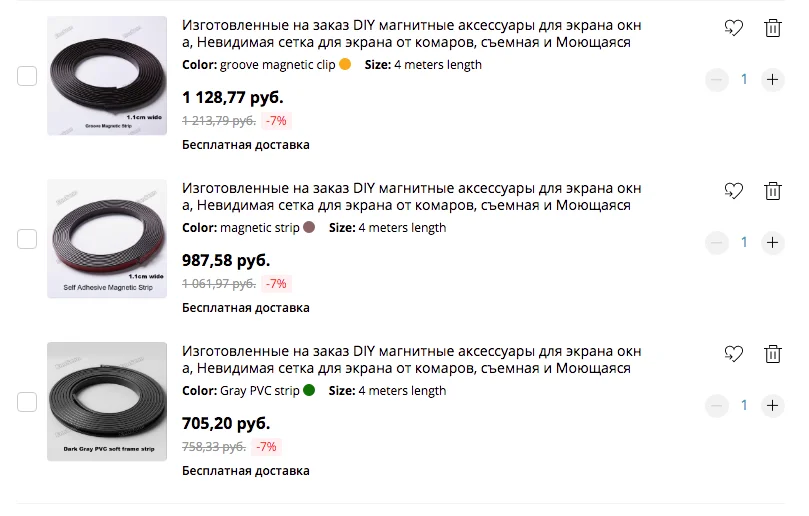This screenshot has height=516, width=809.
Task: Open Self Adhesive Magnetic Strip product thumbnail
Action: 107,238
